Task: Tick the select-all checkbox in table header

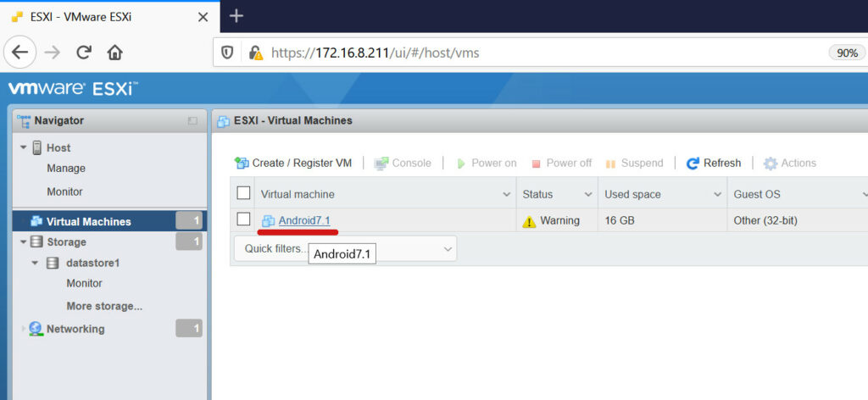Action: 243,193
